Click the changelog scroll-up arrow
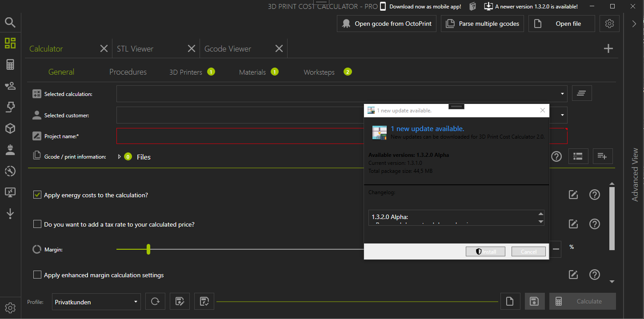The image size is (644, 319). point(541,214)
